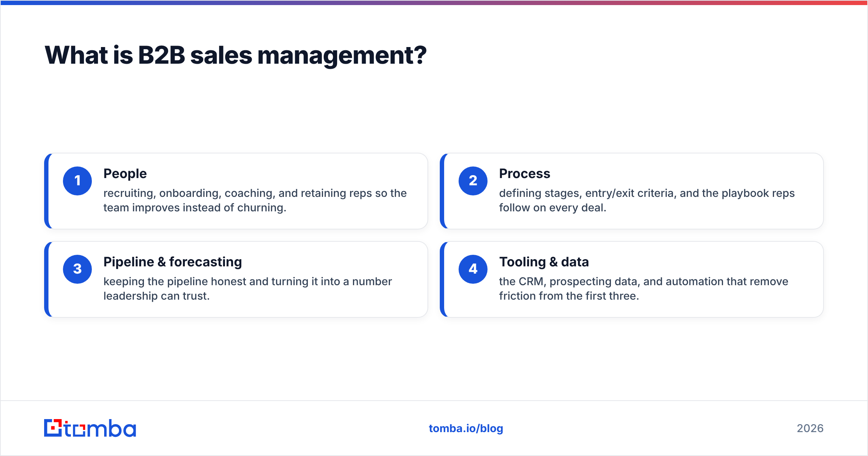This screenshot has width=868, height=456.
Task: Click the "What is B2B sales management?" title
Action: tap(235, 55)
